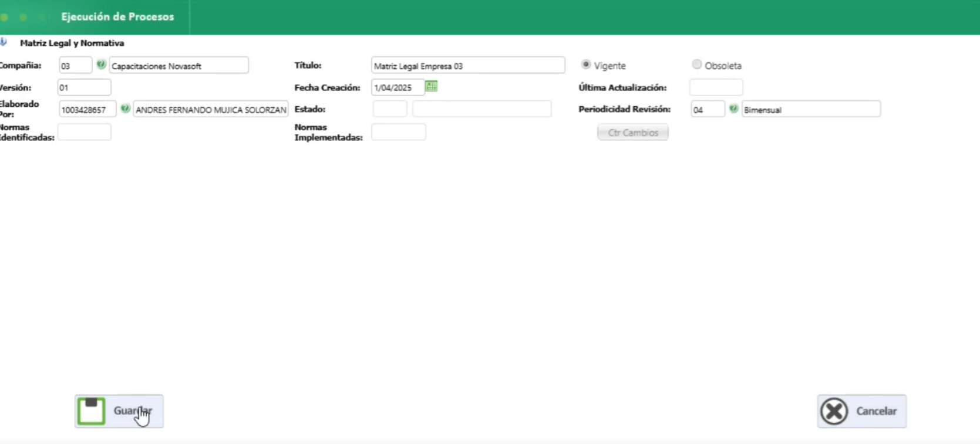Focus the Normas Implementadas field
Screen dimensions: 980x444
399,132
